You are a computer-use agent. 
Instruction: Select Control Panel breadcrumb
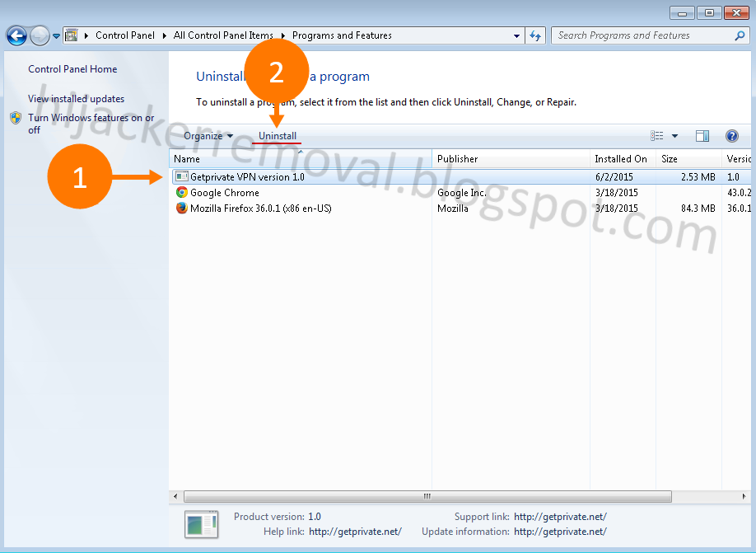(125, 35)
